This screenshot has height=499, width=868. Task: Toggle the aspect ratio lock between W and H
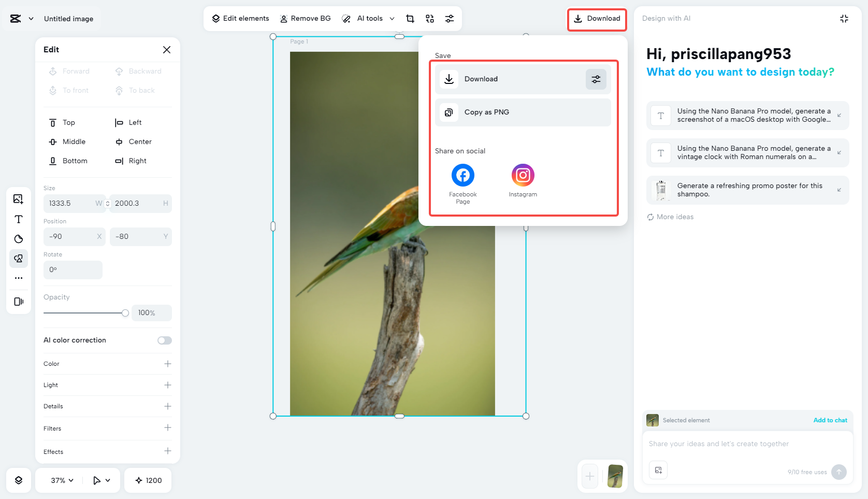coord(108,204)
